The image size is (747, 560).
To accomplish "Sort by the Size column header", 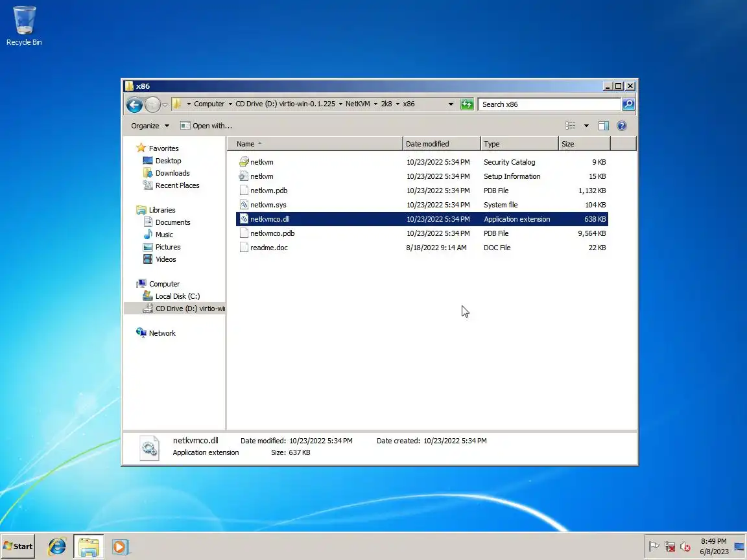I will coord(584,144).
